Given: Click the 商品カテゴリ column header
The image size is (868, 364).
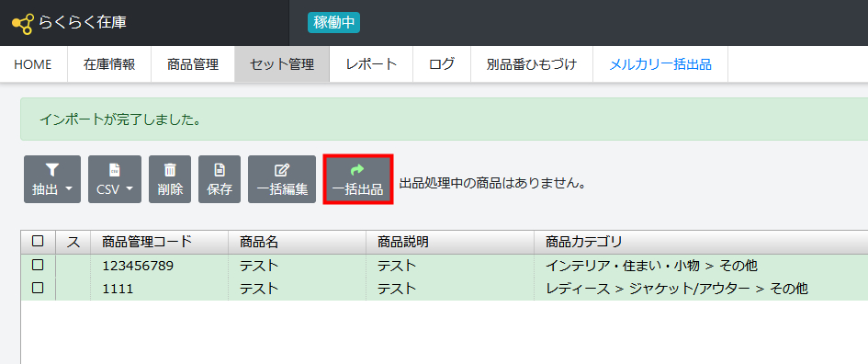Looking at the screenshot, I should click(x=701, y=242).
